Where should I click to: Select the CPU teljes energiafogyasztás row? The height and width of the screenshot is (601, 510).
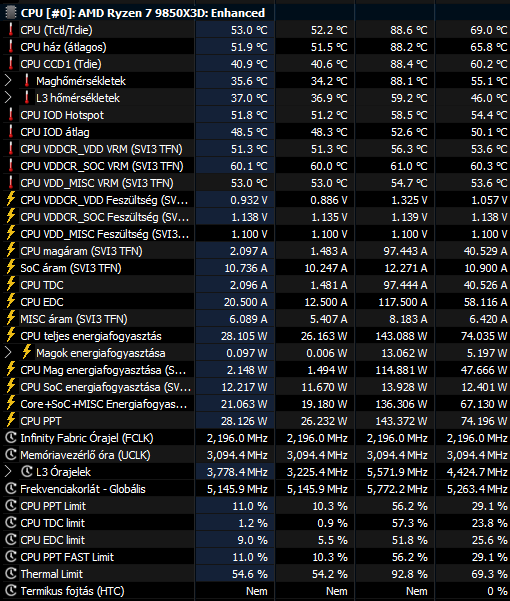coord(255,336)
